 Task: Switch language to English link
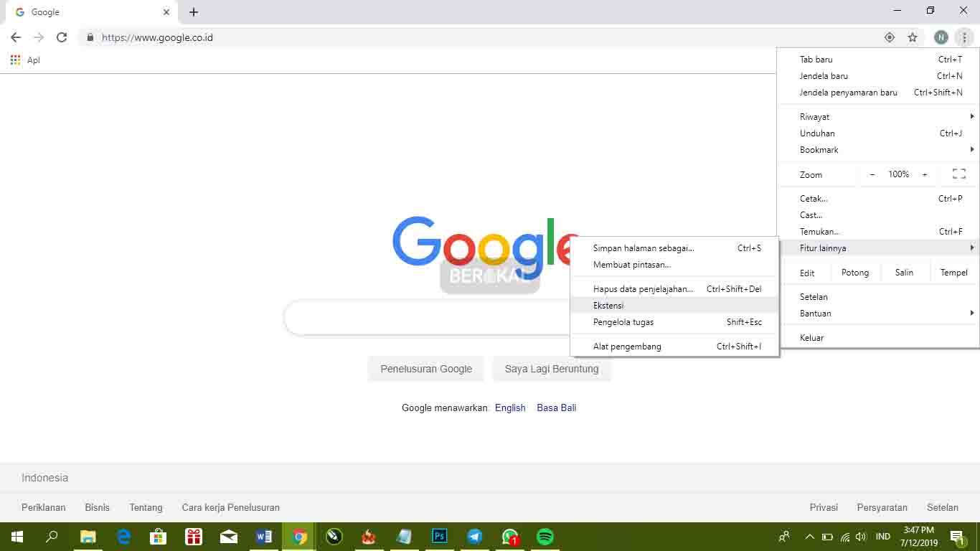[510, 408]
